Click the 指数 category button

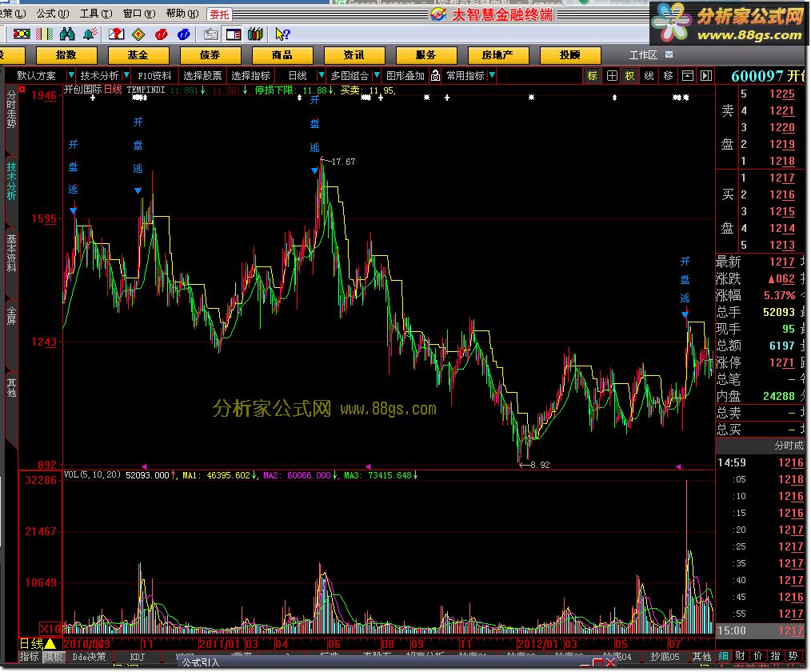66,55
